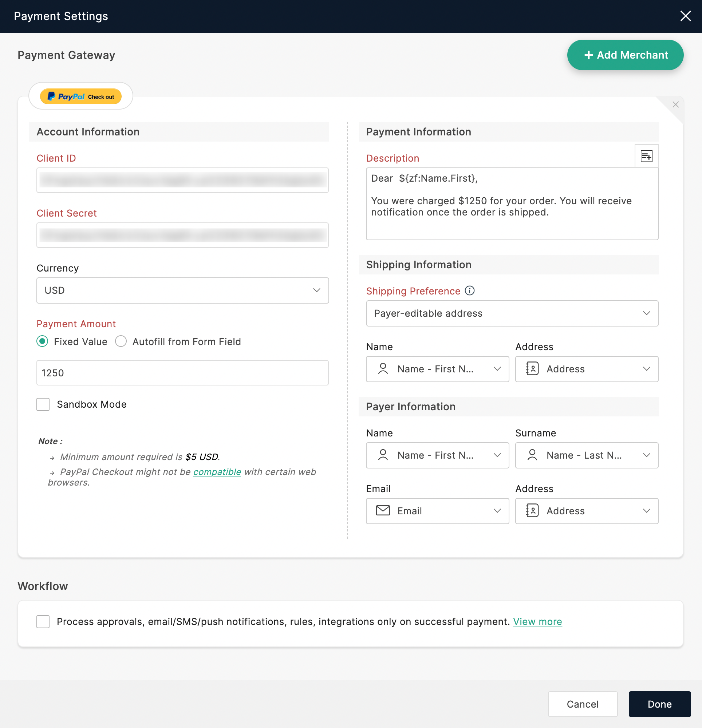The width and height of the screenshot is (702, 728).
Task: Enable the Sandbox Mode checkbox
Action: point(43,404)
